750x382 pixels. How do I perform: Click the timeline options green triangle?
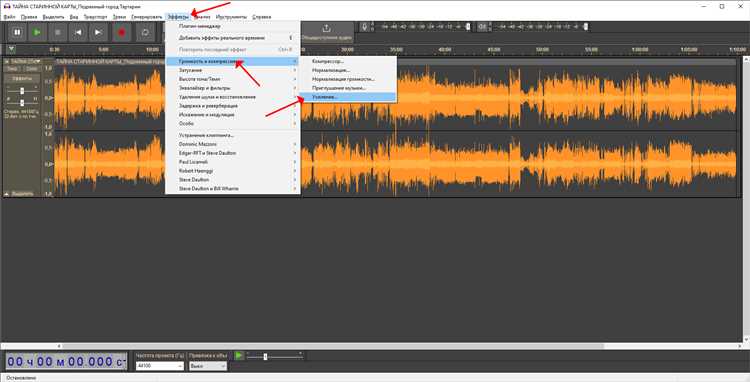[x=11, y=49]
